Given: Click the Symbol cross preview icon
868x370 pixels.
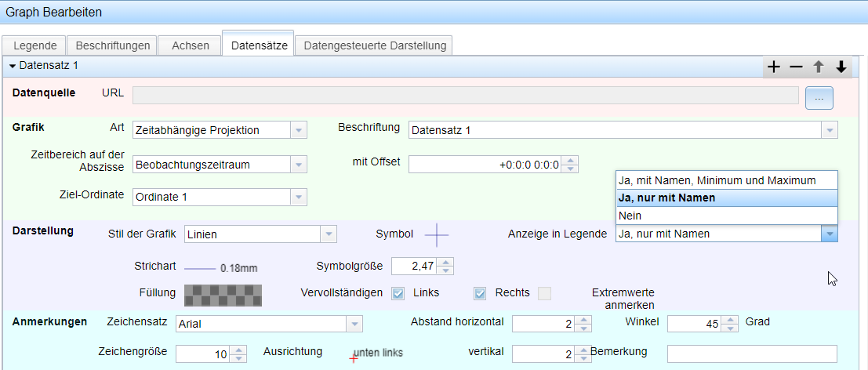Looking at the screenshot, I should click(x=437, y=234).
